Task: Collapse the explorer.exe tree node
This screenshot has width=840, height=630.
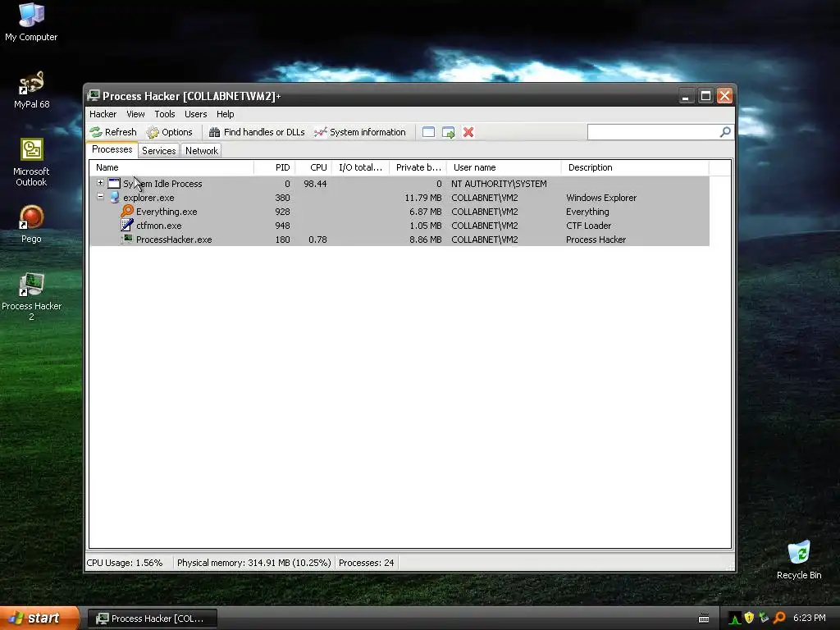Action: coord(100,197)
